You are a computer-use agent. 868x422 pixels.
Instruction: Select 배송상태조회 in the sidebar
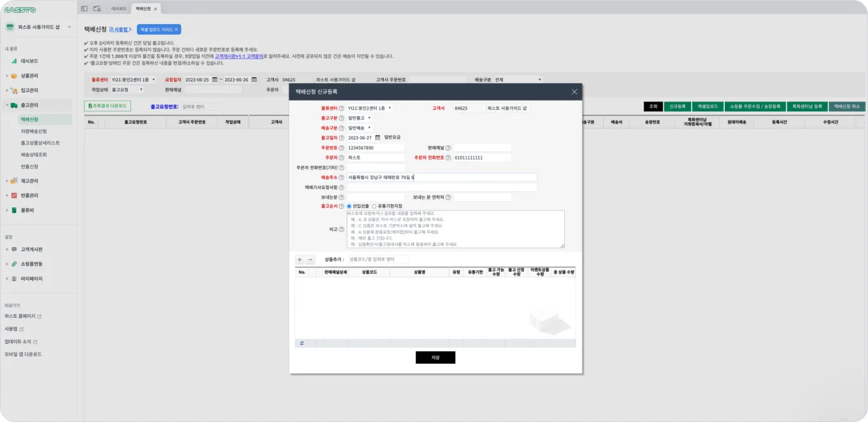[x=33, y=155]
